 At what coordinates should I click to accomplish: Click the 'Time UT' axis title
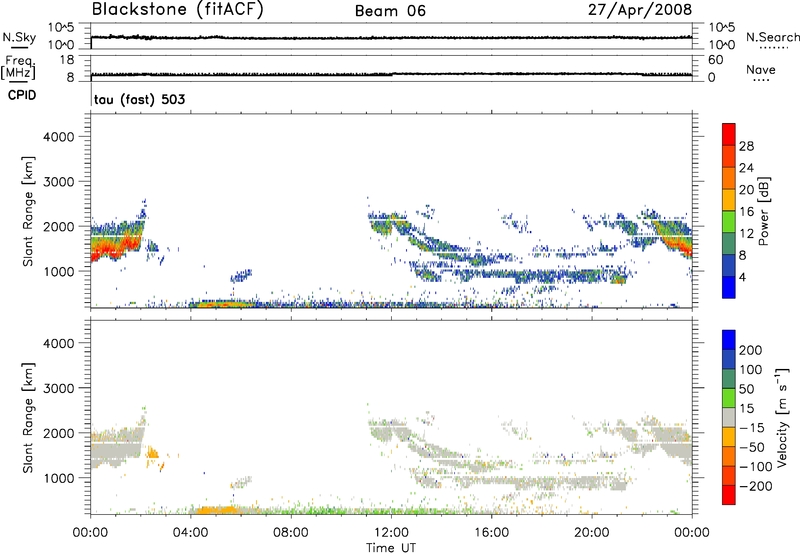pyautogui.click(x=391, y=548)
